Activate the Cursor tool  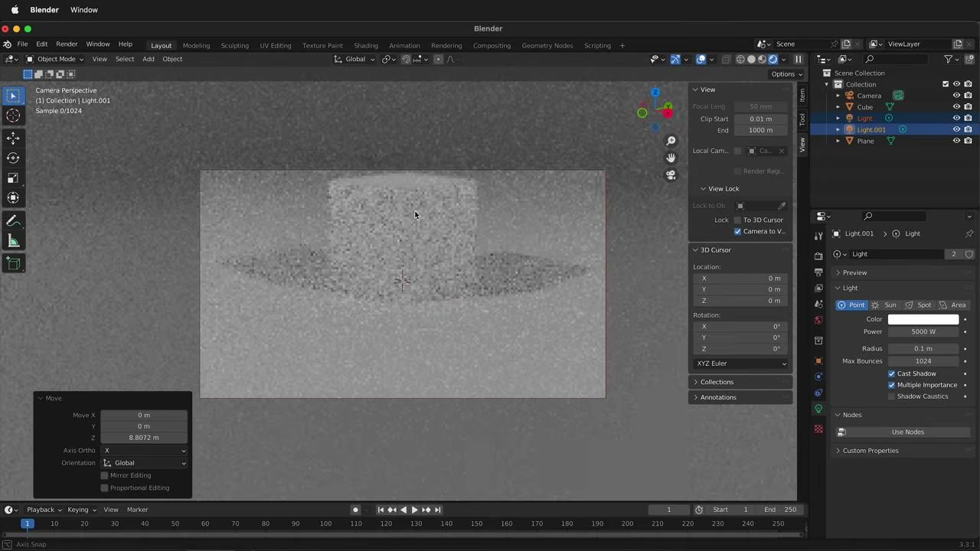[13, 116]
